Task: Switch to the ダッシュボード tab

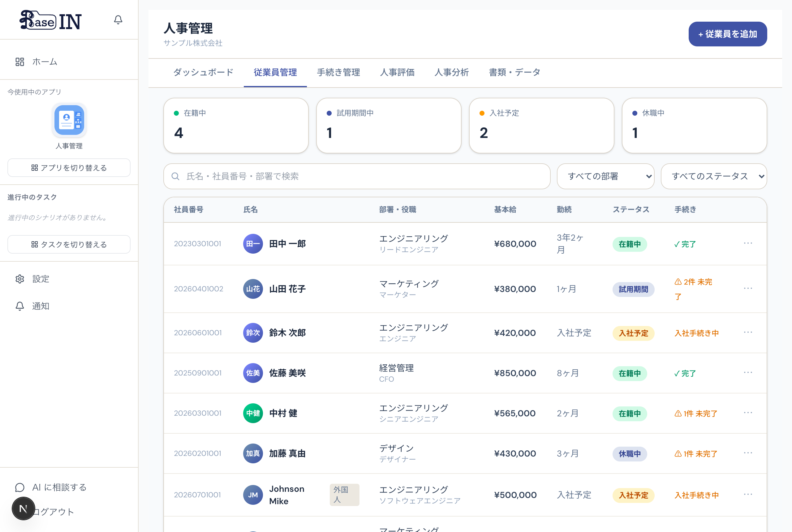Action: pyautogui.click(x=203, y=72)
